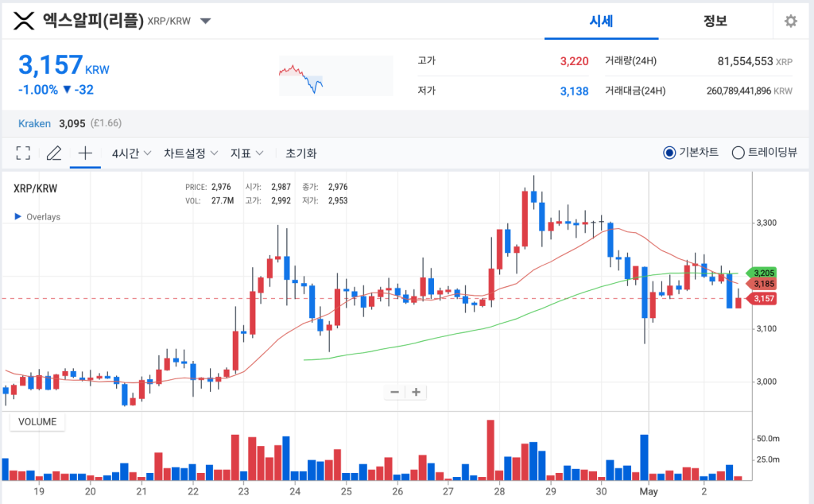Click the 저가 low price label above 3,138
814x504 pixels.
pos(426,91)
